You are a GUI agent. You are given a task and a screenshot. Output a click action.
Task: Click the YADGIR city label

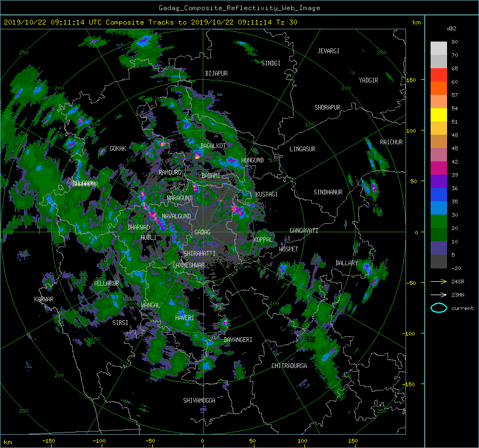368,80
